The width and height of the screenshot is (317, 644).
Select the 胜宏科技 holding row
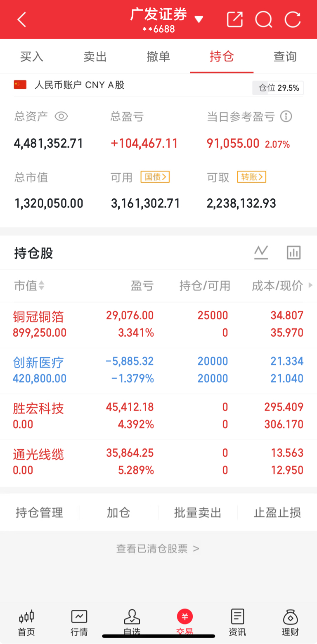(158, 416)
